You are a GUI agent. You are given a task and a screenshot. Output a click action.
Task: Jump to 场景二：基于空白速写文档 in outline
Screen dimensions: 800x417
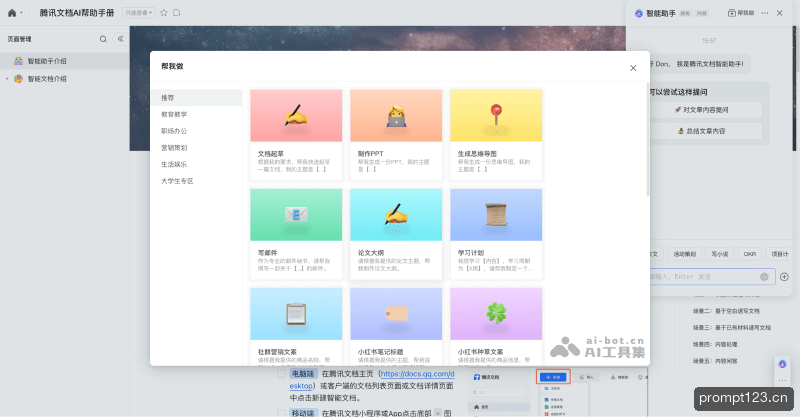coord(726,311)
